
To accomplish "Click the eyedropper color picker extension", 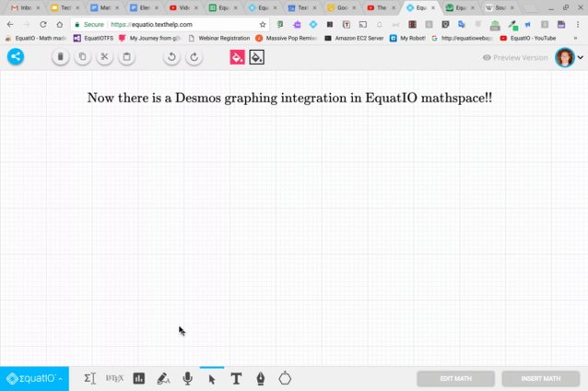I will pos(512,25).
